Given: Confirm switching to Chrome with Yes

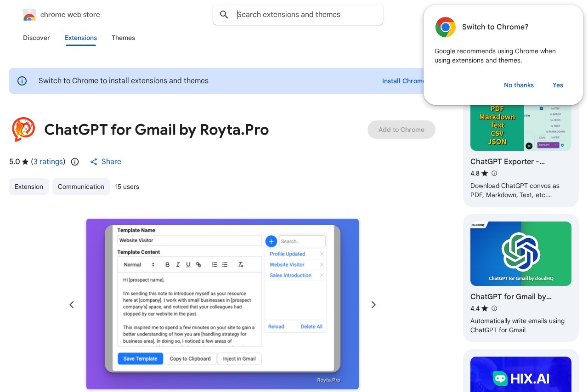Looking at the screenshot, I should coord(558,85).
